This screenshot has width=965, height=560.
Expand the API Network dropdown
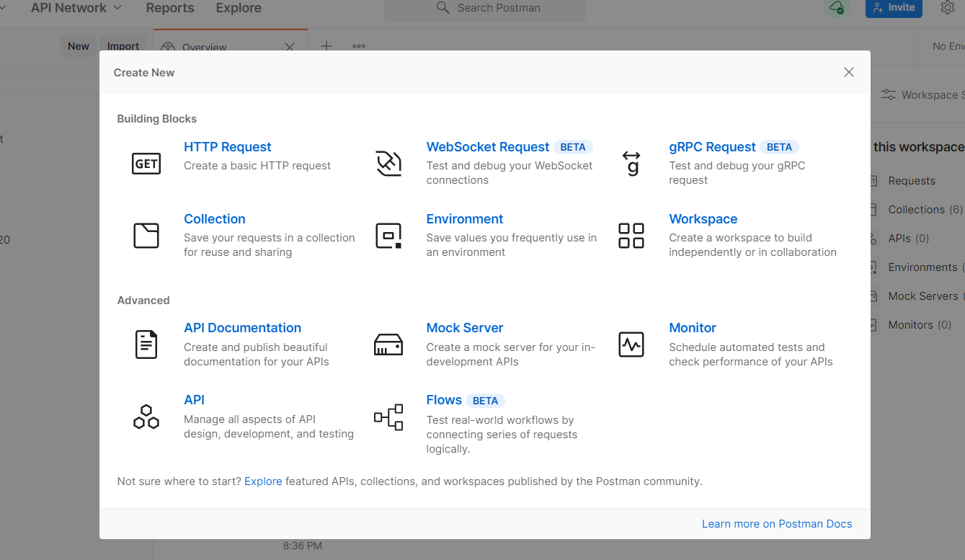[76, 8]
